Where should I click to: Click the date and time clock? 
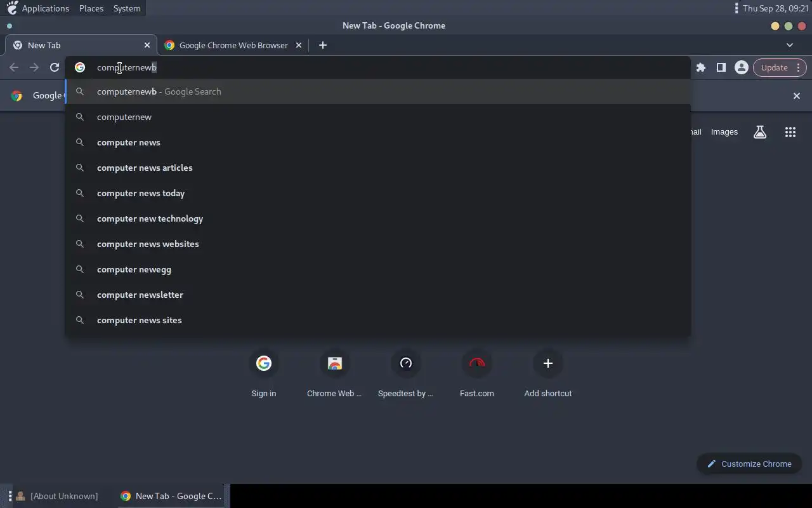[775, 8]
